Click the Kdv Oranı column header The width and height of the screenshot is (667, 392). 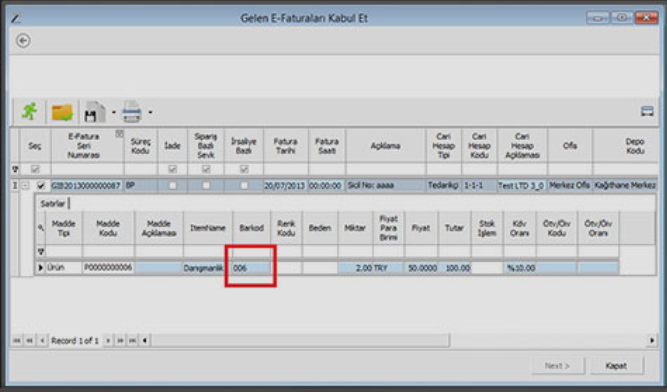pos(519,228)
